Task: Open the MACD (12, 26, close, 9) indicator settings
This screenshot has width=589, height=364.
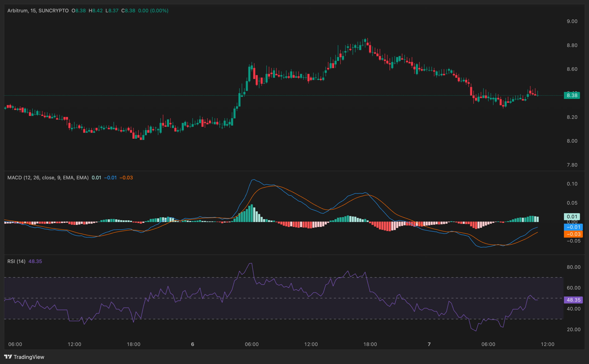Action: (48, 178)
